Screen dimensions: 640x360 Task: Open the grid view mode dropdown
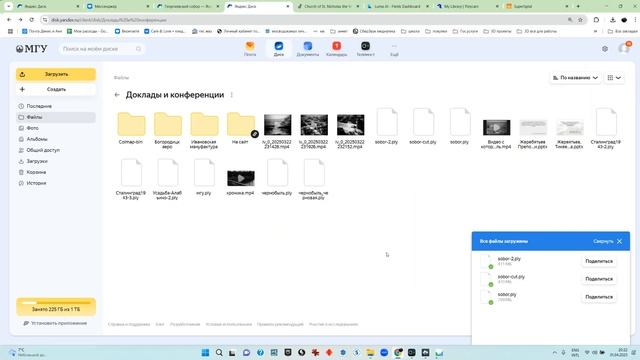pyautogui.click(x=614, y=78)
